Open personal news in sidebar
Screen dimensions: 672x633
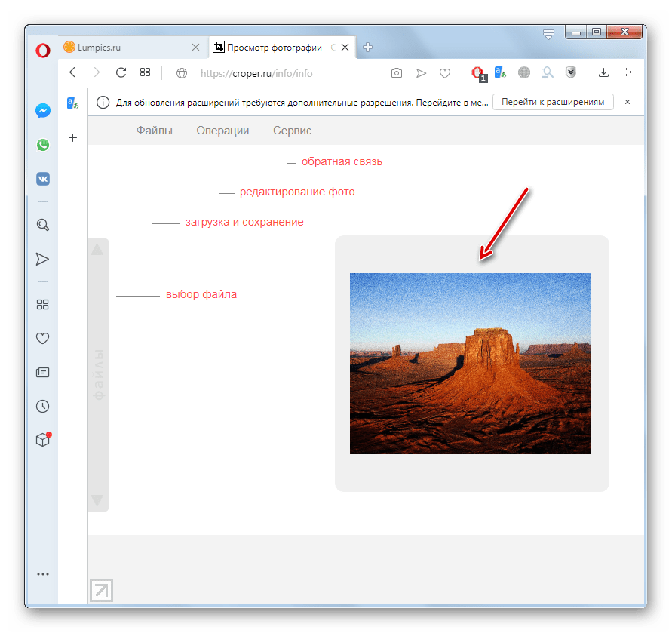tap(42, 372)
